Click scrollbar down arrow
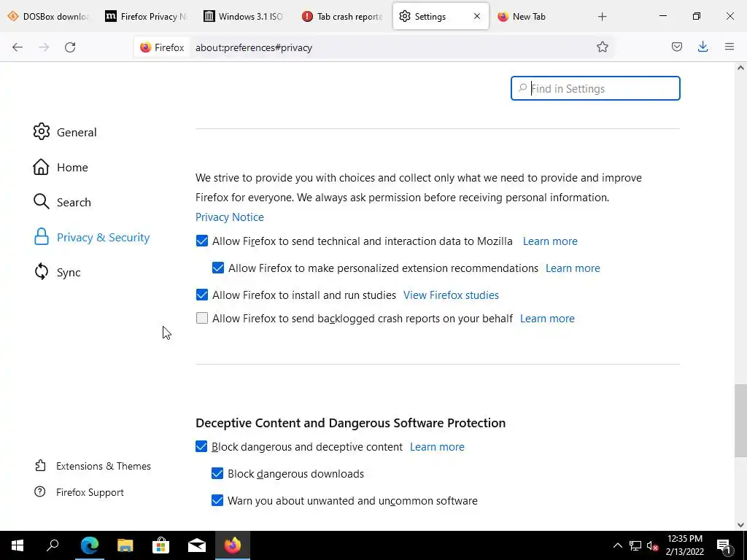 [x=740, y=525]
